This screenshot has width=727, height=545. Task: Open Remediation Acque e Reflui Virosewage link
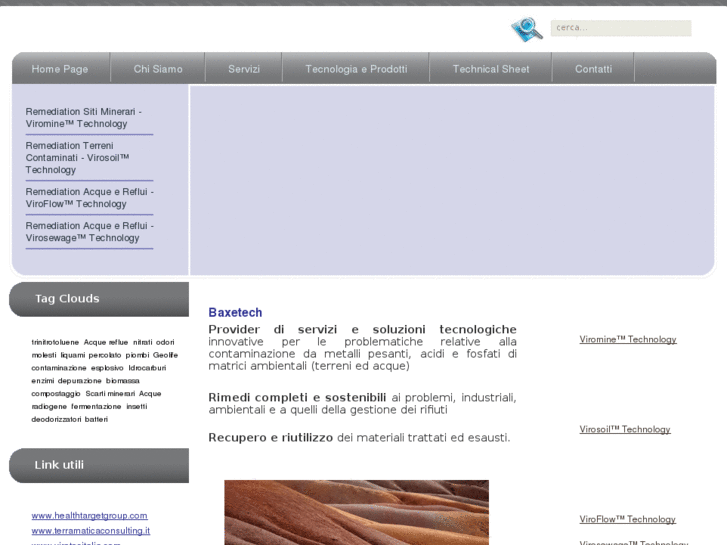[x=89, y=232]
